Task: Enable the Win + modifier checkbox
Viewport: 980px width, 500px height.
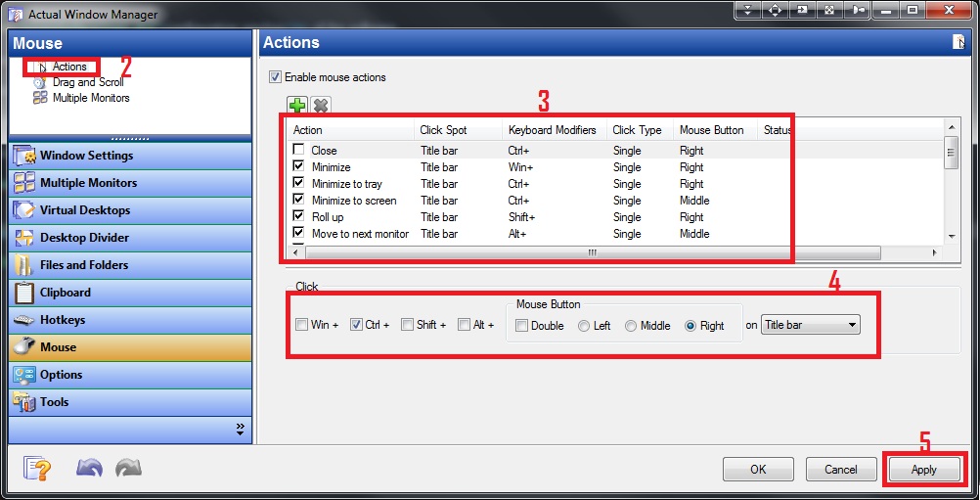Action: coord(301,325)
